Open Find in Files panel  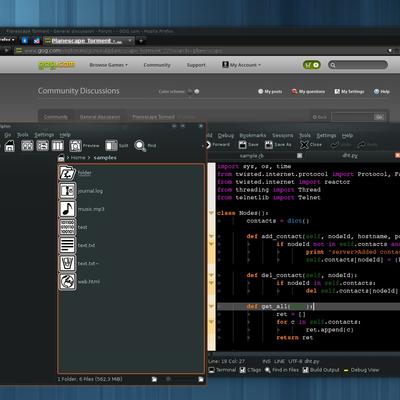tap(282, 370)
